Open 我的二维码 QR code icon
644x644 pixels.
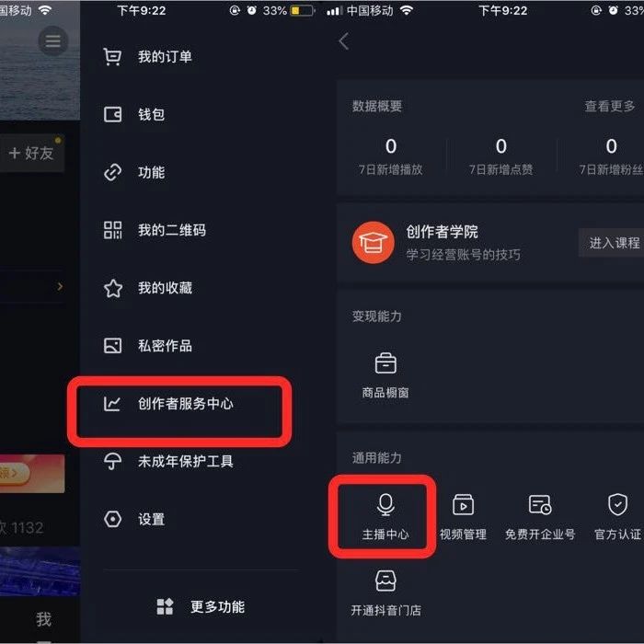(x=112, y=230)
